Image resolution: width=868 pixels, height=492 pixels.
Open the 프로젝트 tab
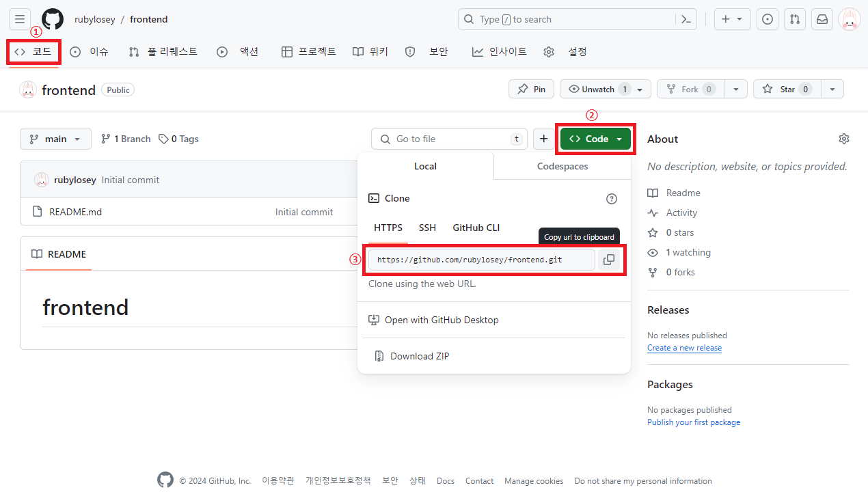tap(309, 52)
